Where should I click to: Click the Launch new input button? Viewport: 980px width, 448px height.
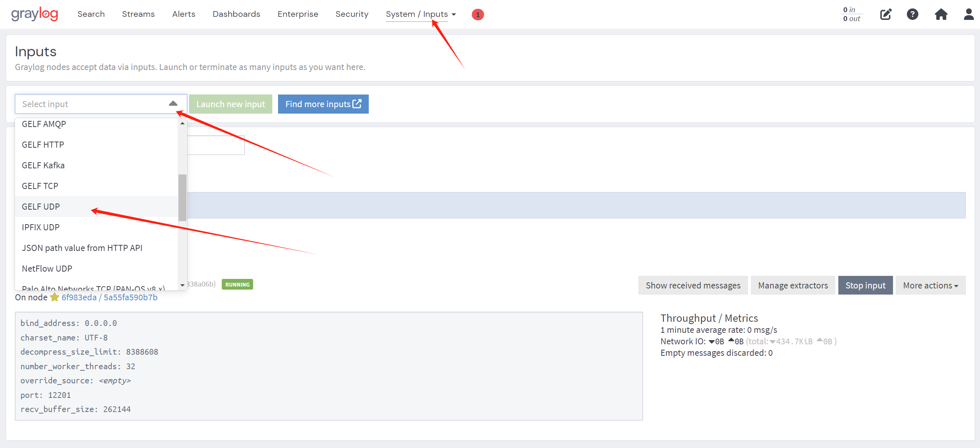click(x=231, y=104)
